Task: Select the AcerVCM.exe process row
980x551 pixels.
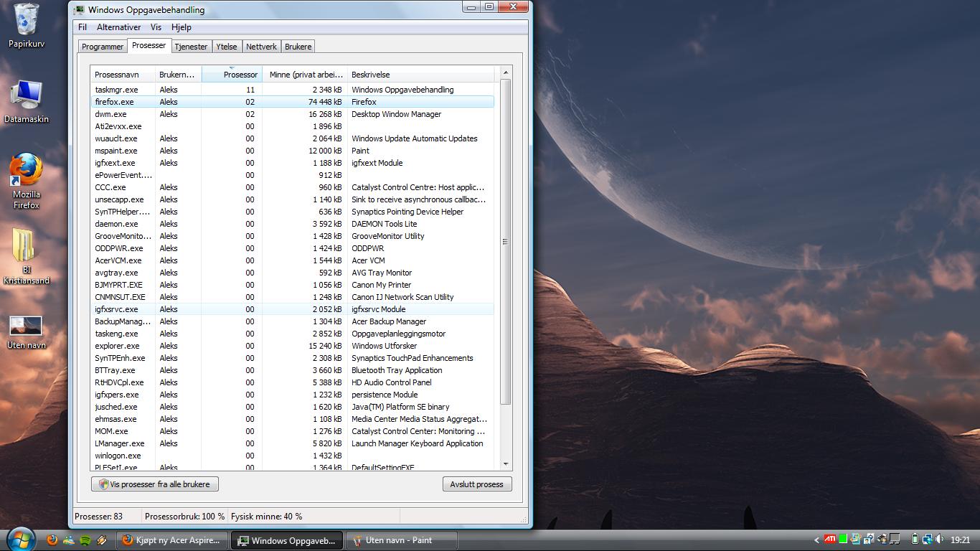Action: (293, 260)
